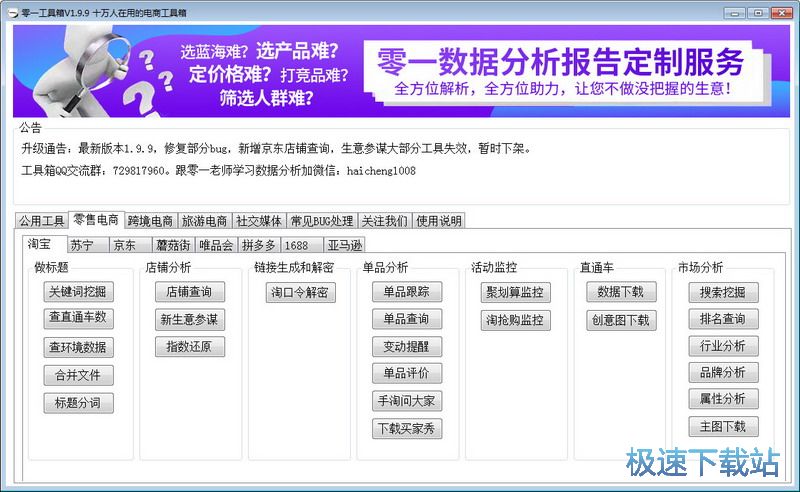Open 数据下载 in 直通车 group
This screenshot has width=800, height=492.
tap(621, 292)
